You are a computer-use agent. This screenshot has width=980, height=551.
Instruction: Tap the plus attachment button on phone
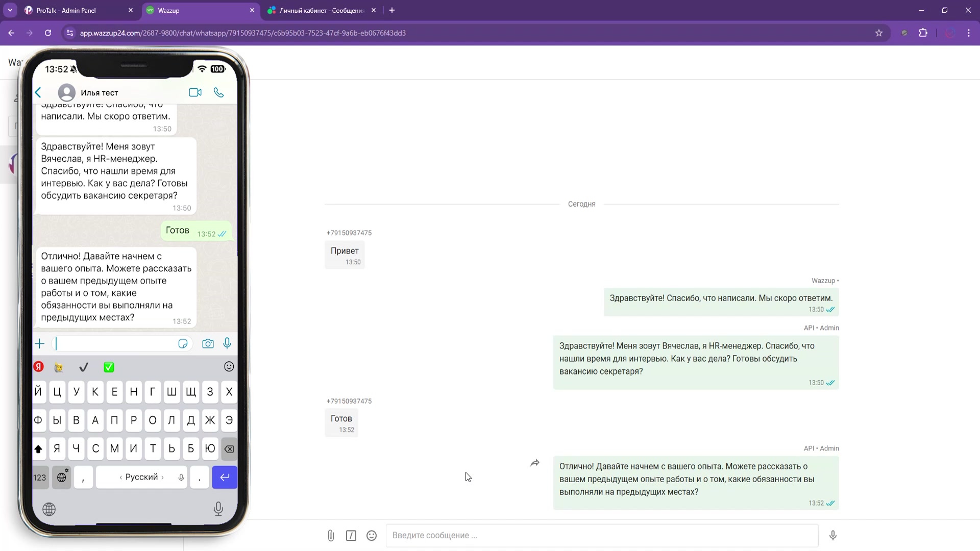[40, 344]
